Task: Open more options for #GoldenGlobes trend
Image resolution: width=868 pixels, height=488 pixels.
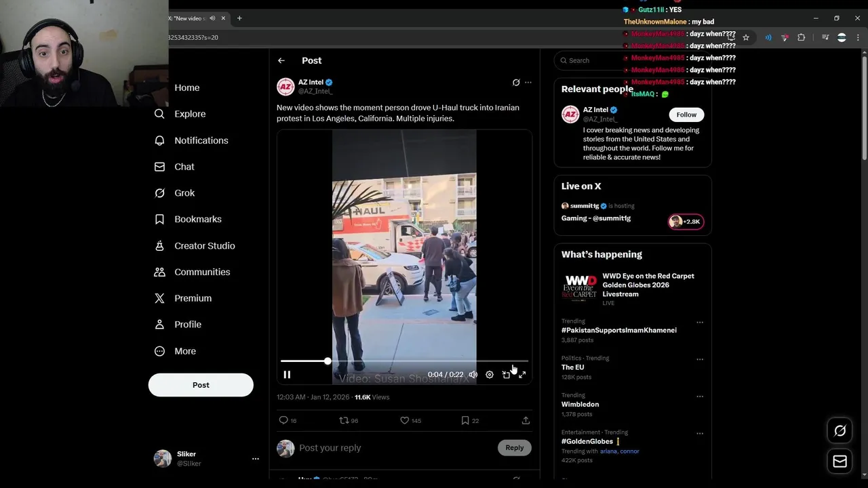Action: (700, 433)
